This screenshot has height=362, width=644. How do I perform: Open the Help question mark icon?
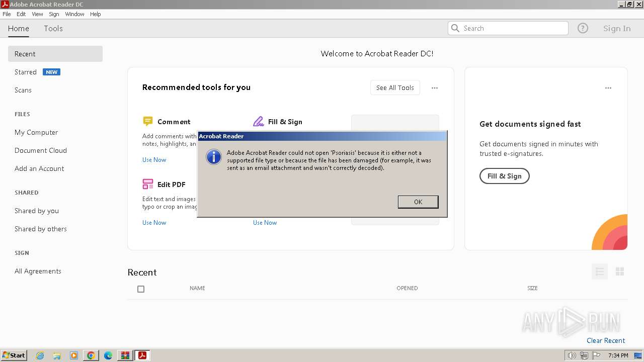pos(583,28)
